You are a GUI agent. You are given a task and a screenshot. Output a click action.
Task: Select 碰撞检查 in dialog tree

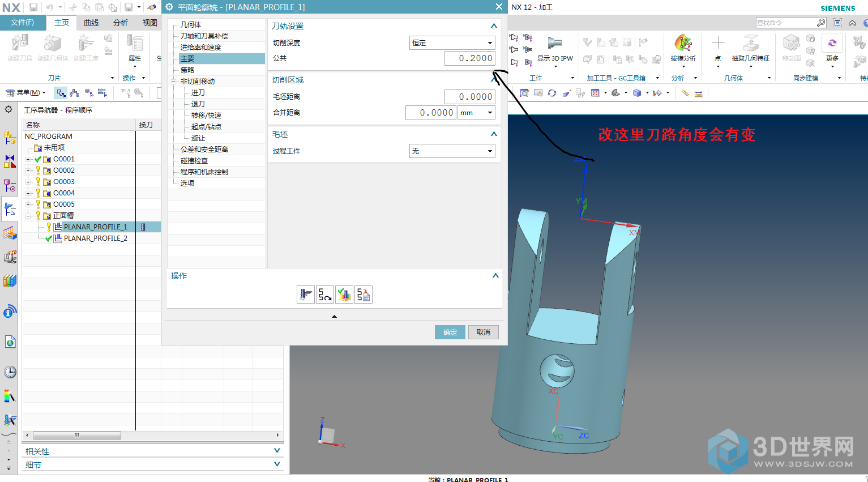[194, 161]
